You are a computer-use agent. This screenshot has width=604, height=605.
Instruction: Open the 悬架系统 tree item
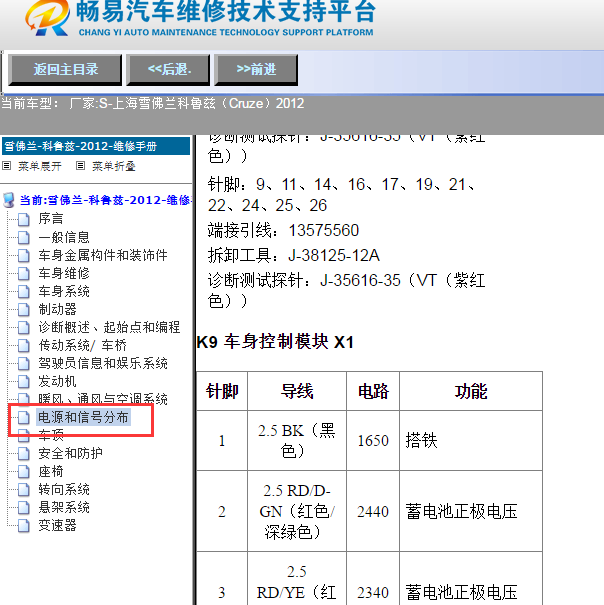click(x=64, y=507)
